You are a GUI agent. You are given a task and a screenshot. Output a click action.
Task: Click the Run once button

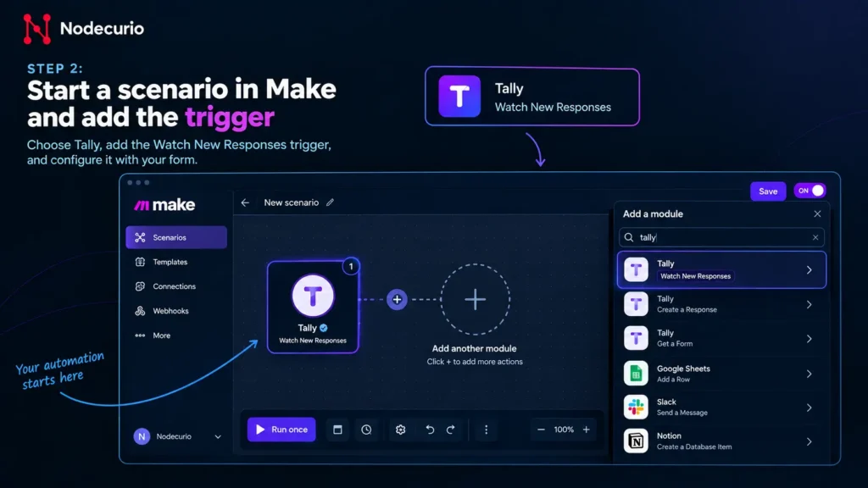point(281,430)
